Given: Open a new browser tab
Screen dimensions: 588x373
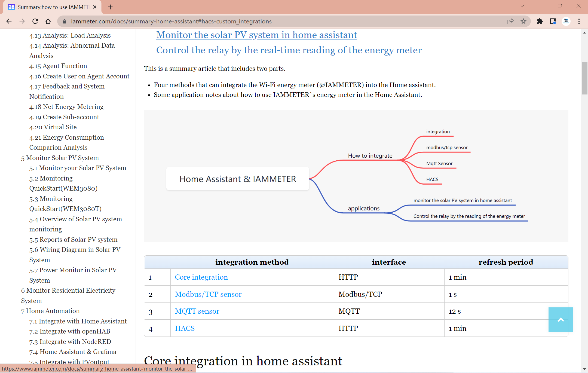Looking at the screenshot, I should [x=110, y=7].
